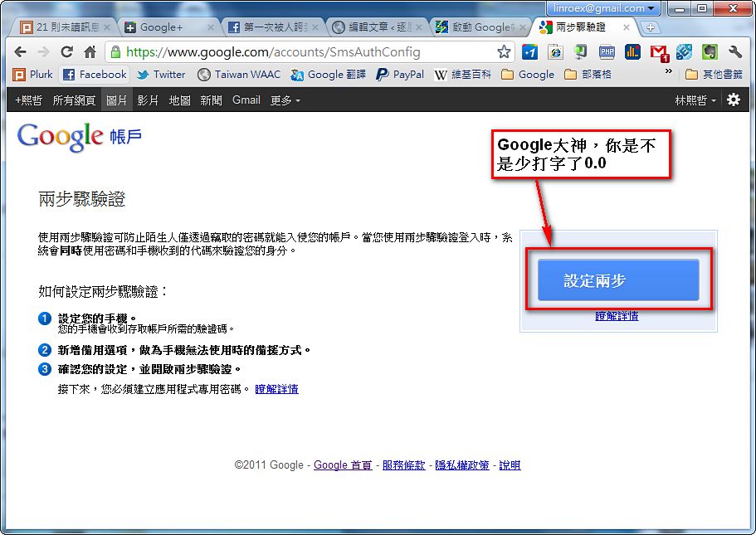Open the Evernote elephant extension
Screen dimensions: 756x535
[710, 52]
